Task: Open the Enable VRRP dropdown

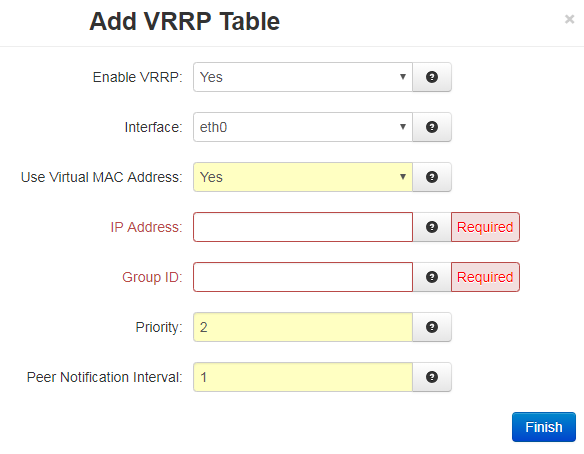Action: (303, 77)
